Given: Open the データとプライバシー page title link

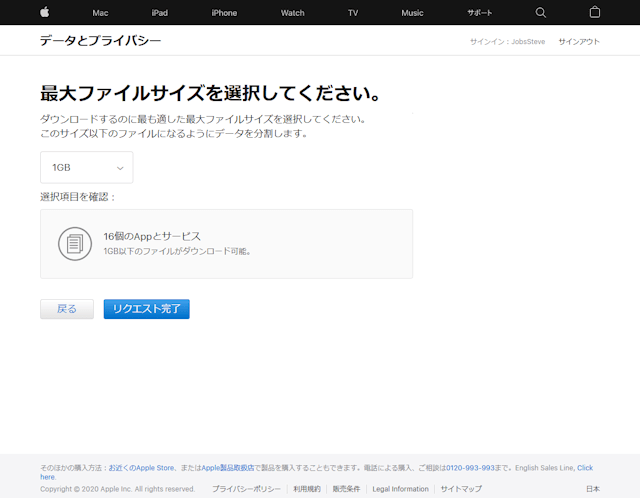Looking at the screenshot, I should point(100,41).
